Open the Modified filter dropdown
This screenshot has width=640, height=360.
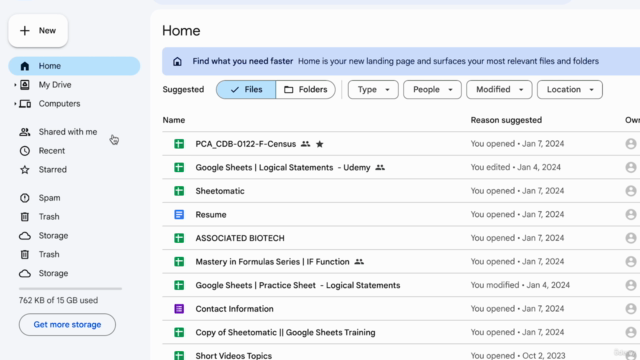[x=499, y=89]
